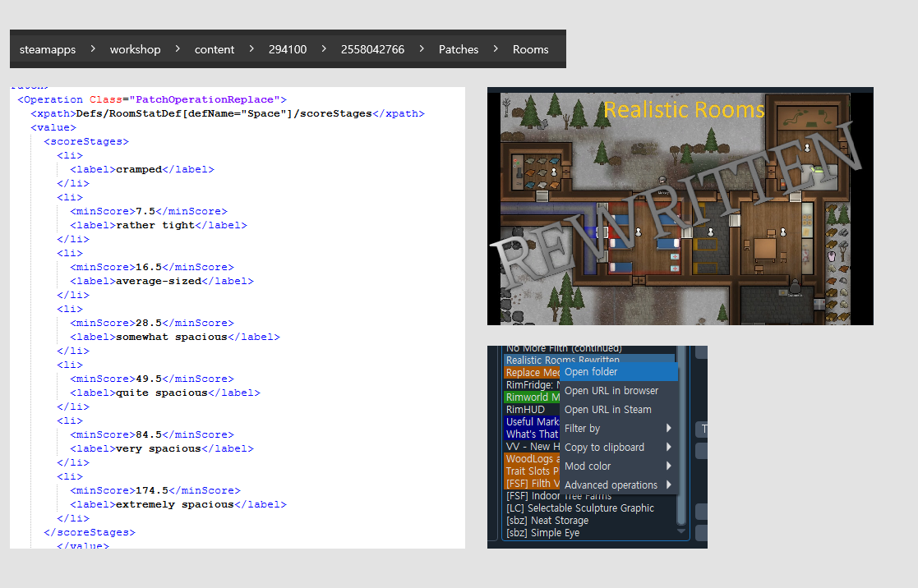Choose Open URL in browser

pos(619,391)
